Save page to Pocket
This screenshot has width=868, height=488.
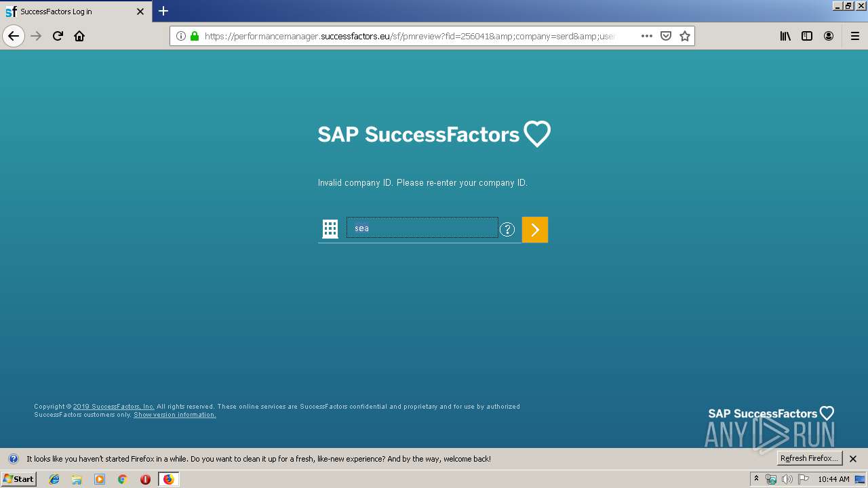[666, 36]
